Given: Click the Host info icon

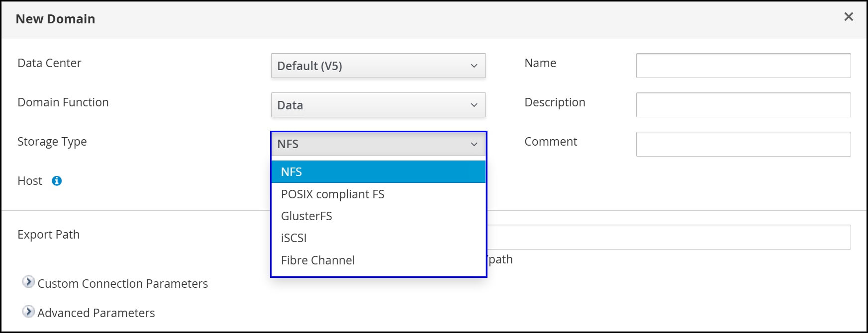Looking at the screenshot, I should pos(57,181).
